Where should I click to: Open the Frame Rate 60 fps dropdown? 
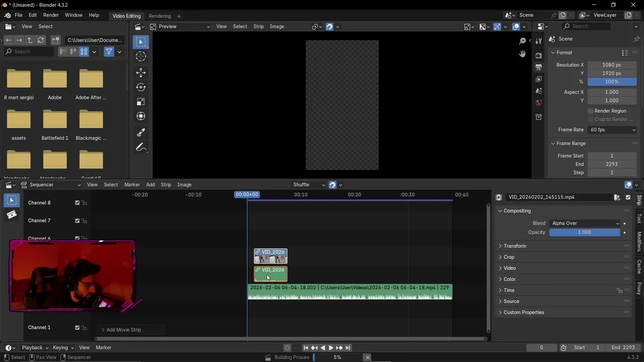pyautogui.click(x=612, y=130)
